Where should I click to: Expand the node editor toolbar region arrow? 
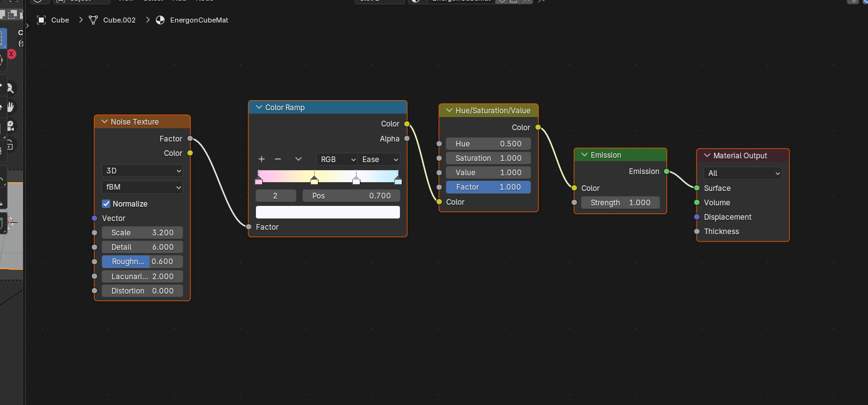28,26
